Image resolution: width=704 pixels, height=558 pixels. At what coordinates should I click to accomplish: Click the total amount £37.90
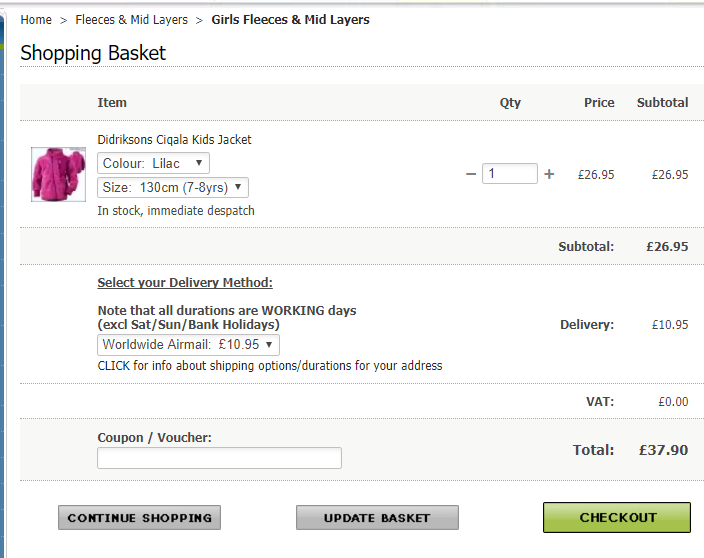coord(663,450)
